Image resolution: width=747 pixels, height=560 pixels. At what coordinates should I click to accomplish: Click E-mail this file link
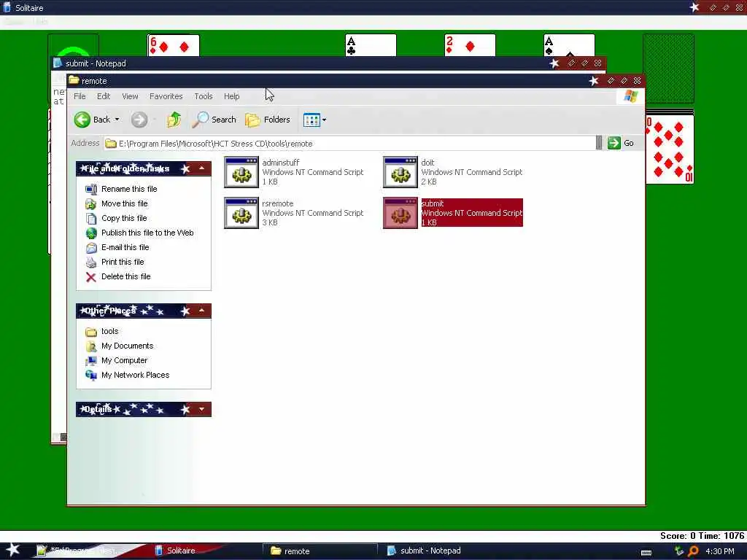pyautogui.click(x=125, y=247)
